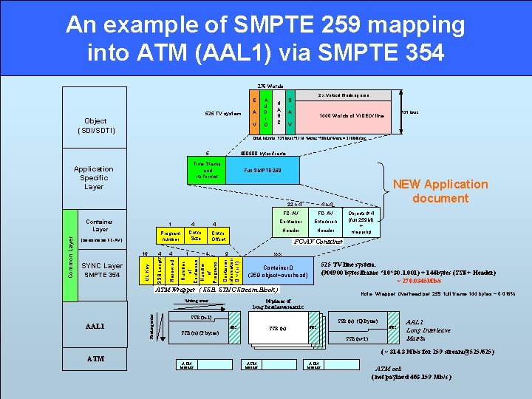The image size is (532, 399).
Task: Click the '525 TV line system.' text
Action: point(348,265)
